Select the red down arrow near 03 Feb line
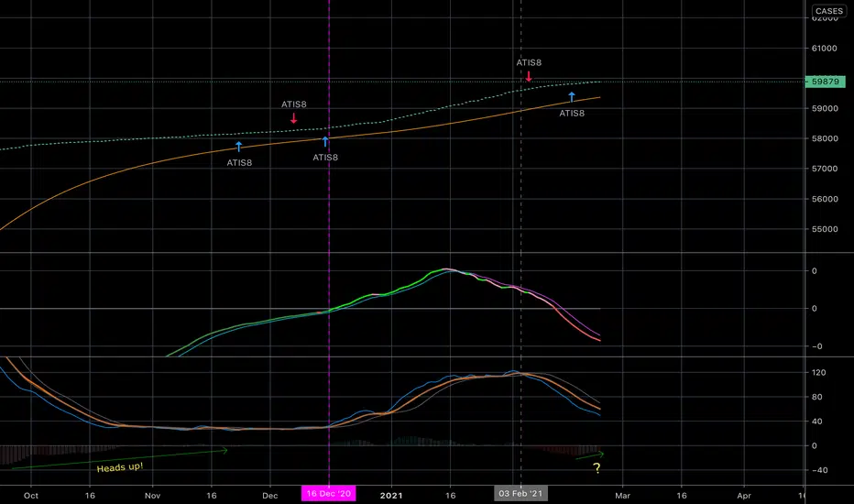The image size is (854, 504). click(529, 76)
